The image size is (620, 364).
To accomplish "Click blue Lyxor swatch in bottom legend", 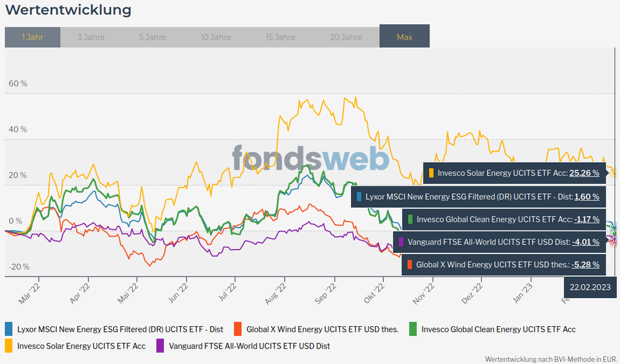I will (x=9, y=329).
